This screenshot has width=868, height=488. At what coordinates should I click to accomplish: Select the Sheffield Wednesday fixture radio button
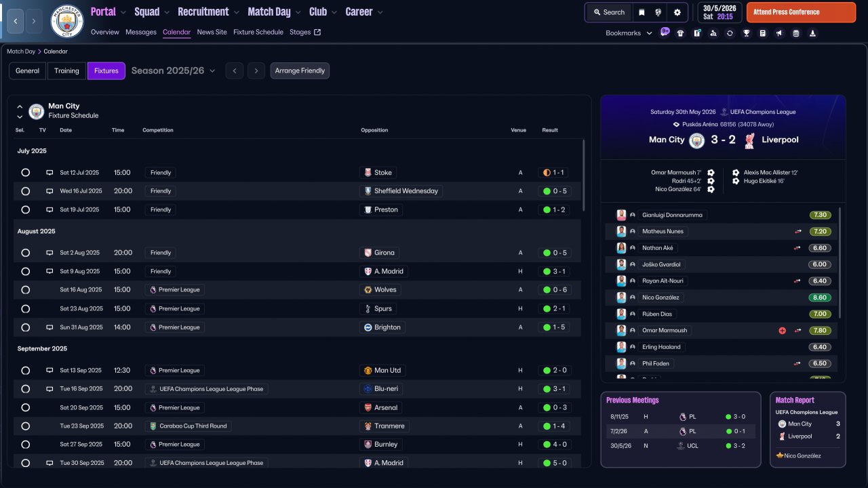26,191
